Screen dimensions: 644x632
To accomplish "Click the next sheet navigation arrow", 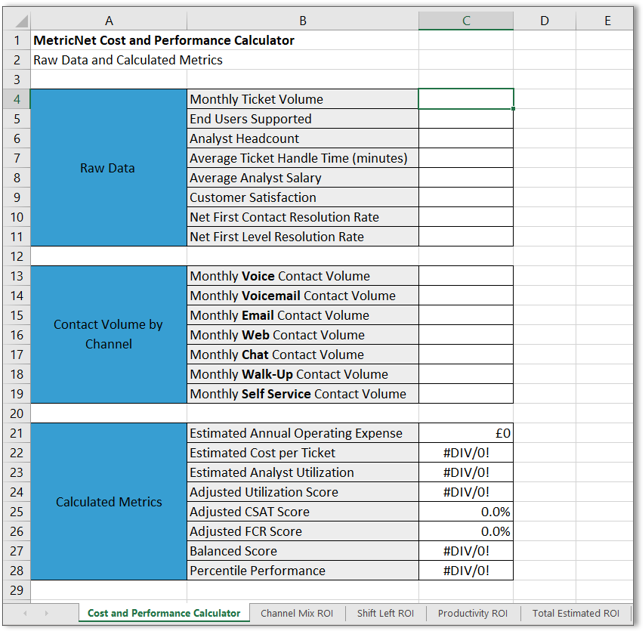I will [x=46, y=613].
